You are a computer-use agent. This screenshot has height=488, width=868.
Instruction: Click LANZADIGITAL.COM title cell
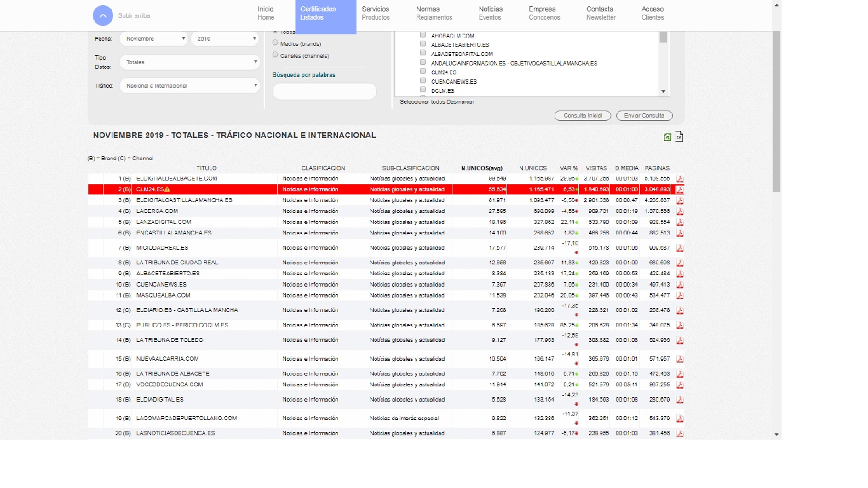pos(163,222)
